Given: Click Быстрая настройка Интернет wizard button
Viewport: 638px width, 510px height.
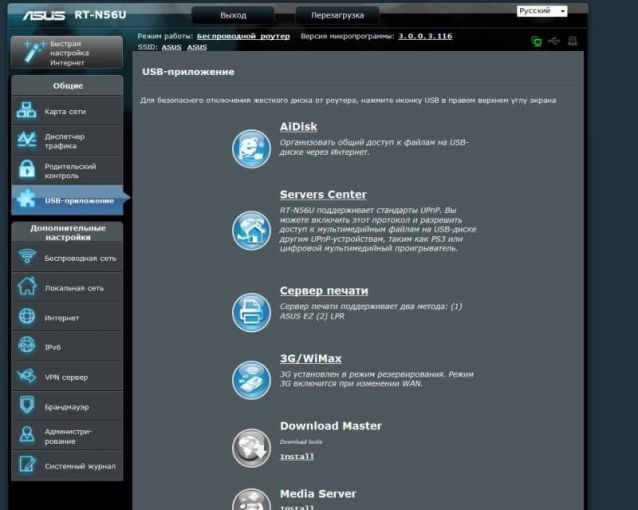Looking at the screenshot, I should point(66,52).
